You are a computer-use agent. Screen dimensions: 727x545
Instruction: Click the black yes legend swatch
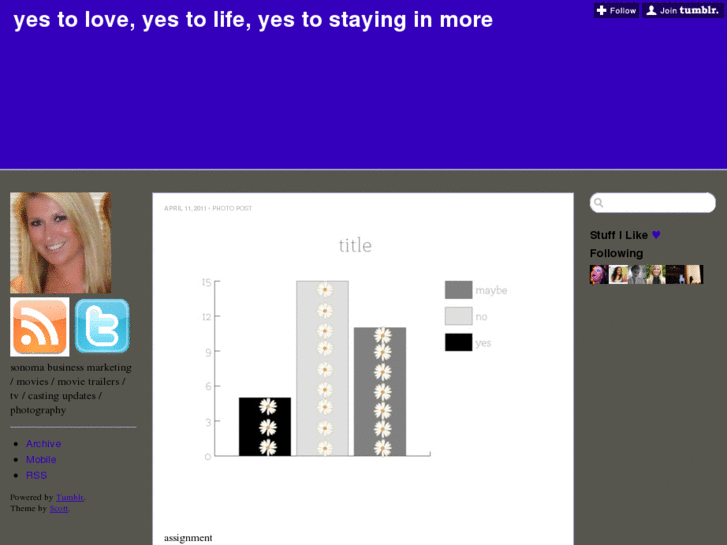pyautogui.click(x=459, y=343)
